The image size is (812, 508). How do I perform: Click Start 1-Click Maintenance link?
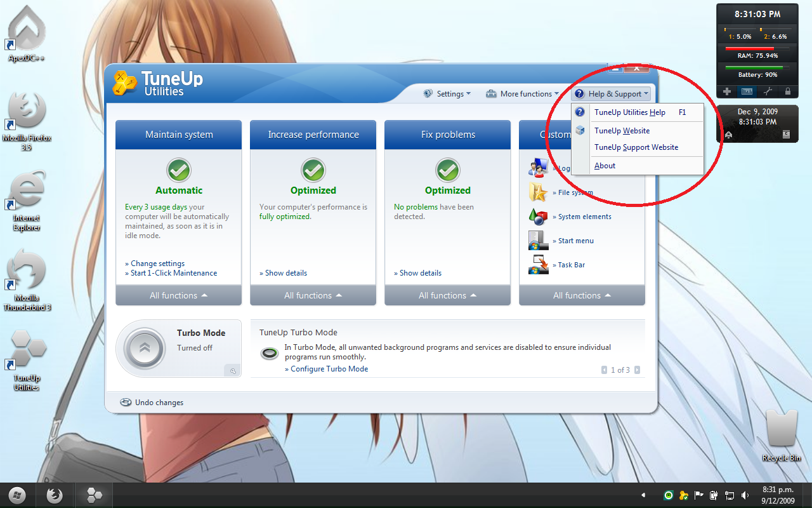[x=171, y=273]
